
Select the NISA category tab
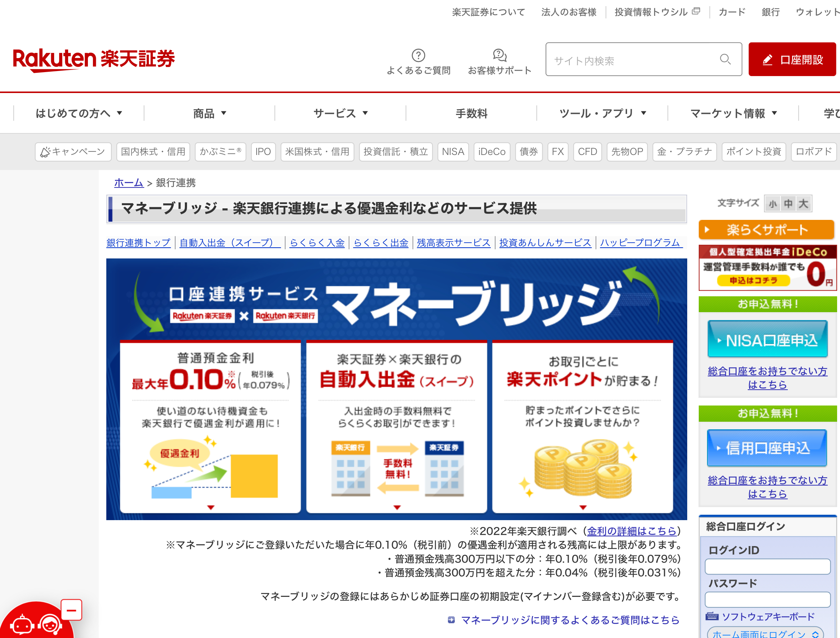click(x=453, y=152)
